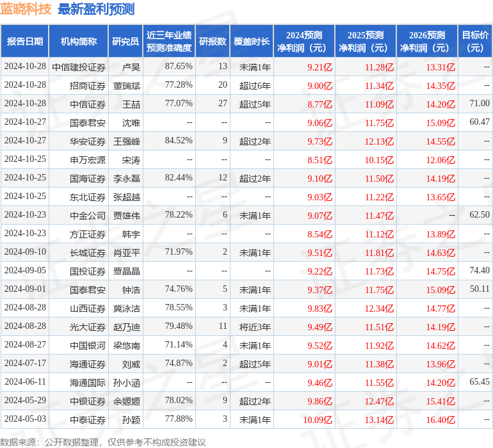
Task: Click 2026 profit forecast 15.41亿
Action: click(440, 401)
